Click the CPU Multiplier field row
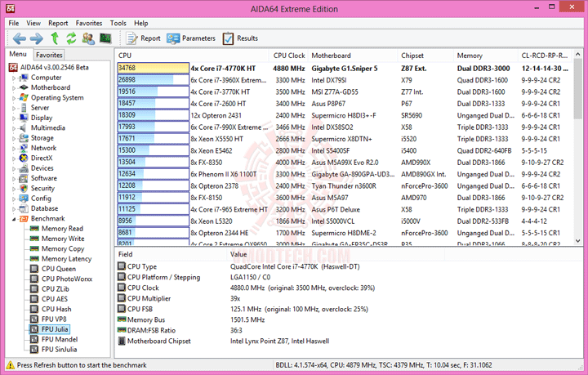The width and height of the screenshot is (588, 375). pos(349,298)
